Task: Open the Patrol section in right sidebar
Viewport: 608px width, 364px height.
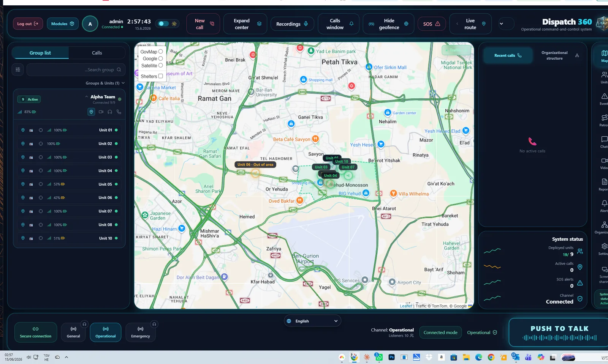Action: click(604, 120)
